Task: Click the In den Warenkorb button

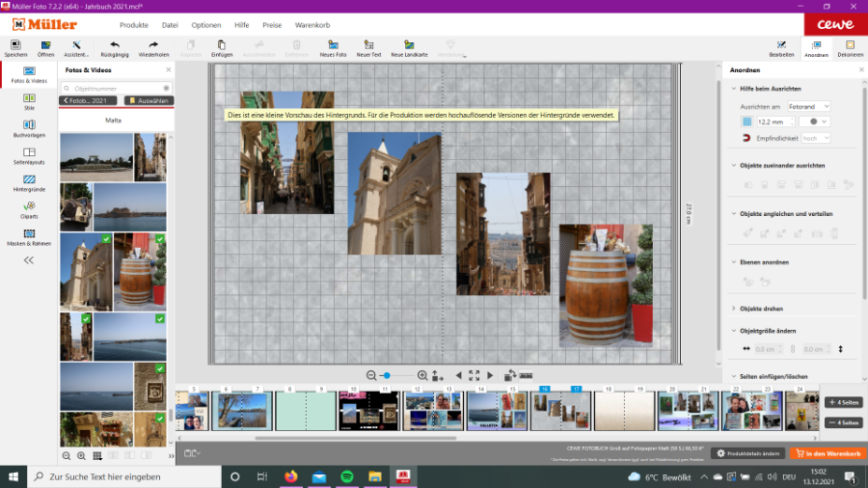Action: [827, 453]
